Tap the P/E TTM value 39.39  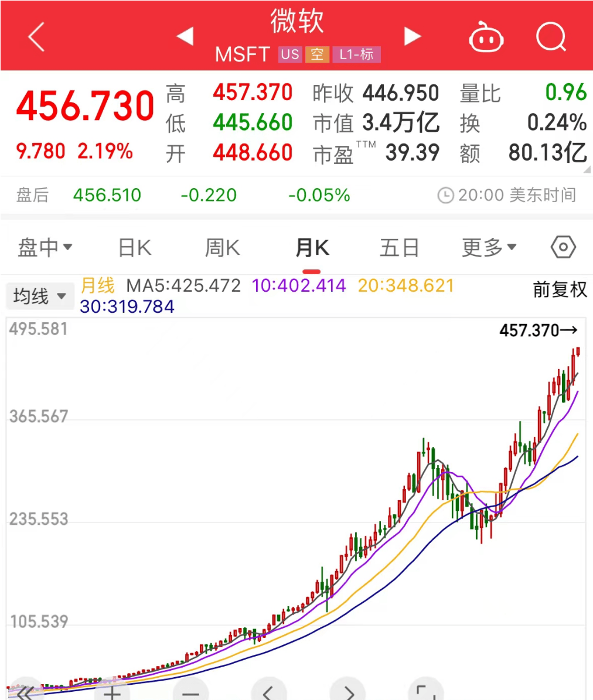tap(413, 153)
